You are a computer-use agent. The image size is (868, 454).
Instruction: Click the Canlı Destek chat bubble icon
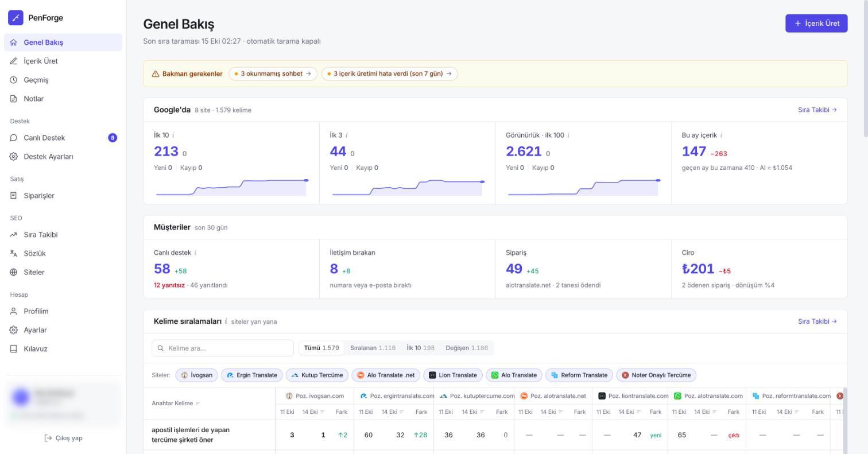coord(14,138)
